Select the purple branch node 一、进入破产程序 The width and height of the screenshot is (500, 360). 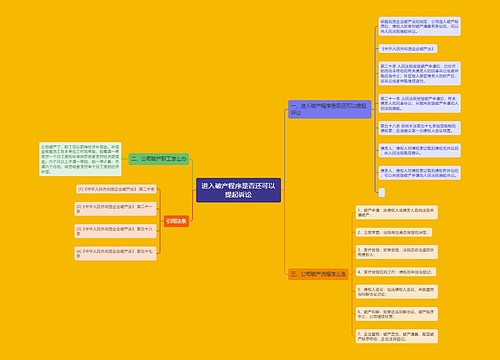(329, 109)
